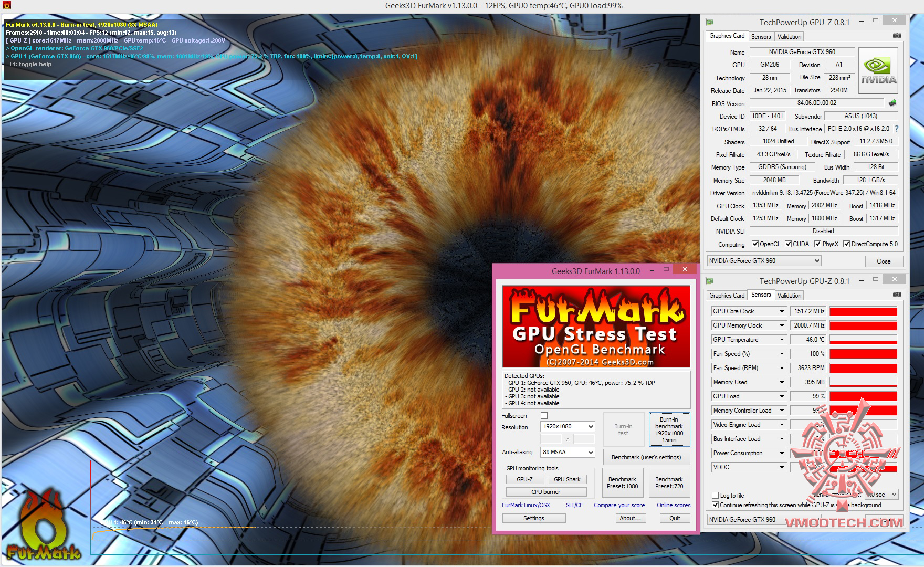This screenshot has height=567, width=924.
Task: Open the Bus Interface question mark help
Action: pos(897,129)
